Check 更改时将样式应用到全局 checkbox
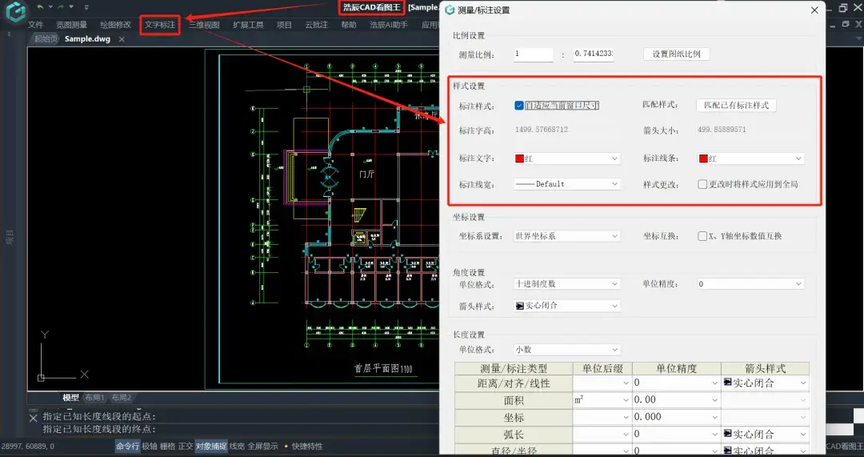864x457 pixels. coord(702,184)
